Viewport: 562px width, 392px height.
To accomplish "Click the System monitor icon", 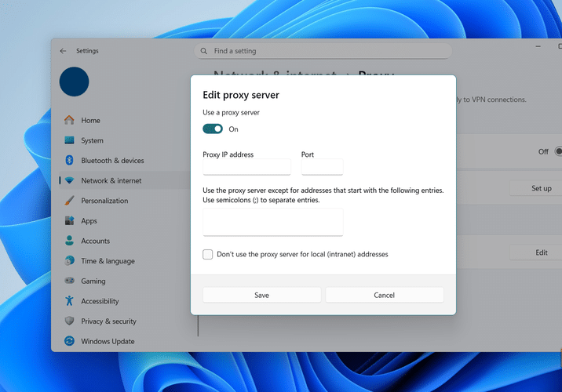I will pyautogui.click(x=69, y=140).
